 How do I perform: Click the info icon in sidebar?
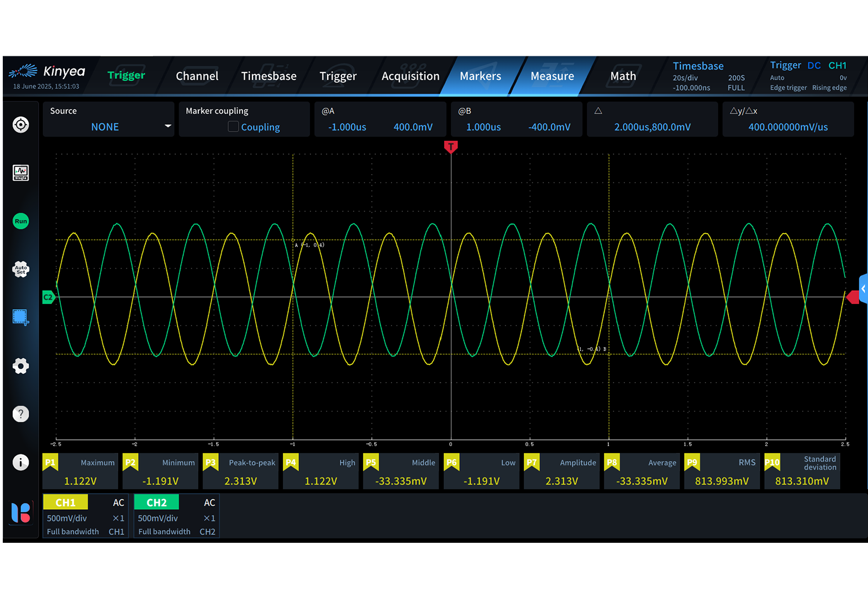point(20,462)
